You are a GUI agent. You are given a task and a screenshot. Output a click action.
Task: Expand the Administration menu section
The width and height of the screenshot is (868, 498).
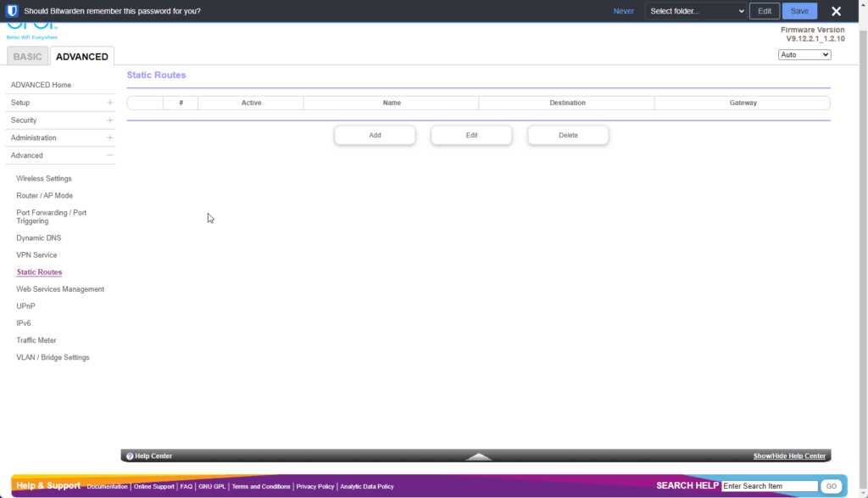pos(109,138)
